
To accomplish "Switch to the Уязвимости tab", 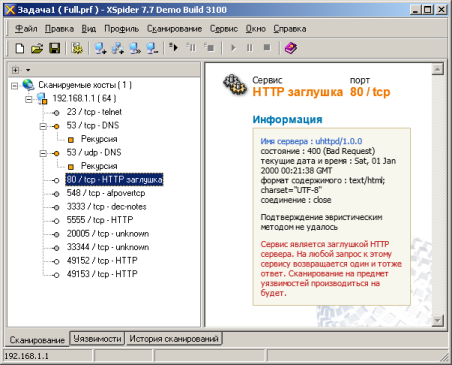I will coord(97,339).
